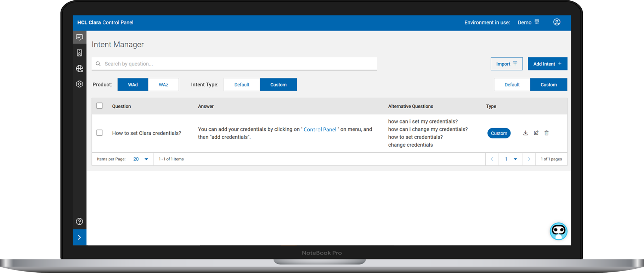
Task: Open the help question mark icon
Action: pos(79,221)
